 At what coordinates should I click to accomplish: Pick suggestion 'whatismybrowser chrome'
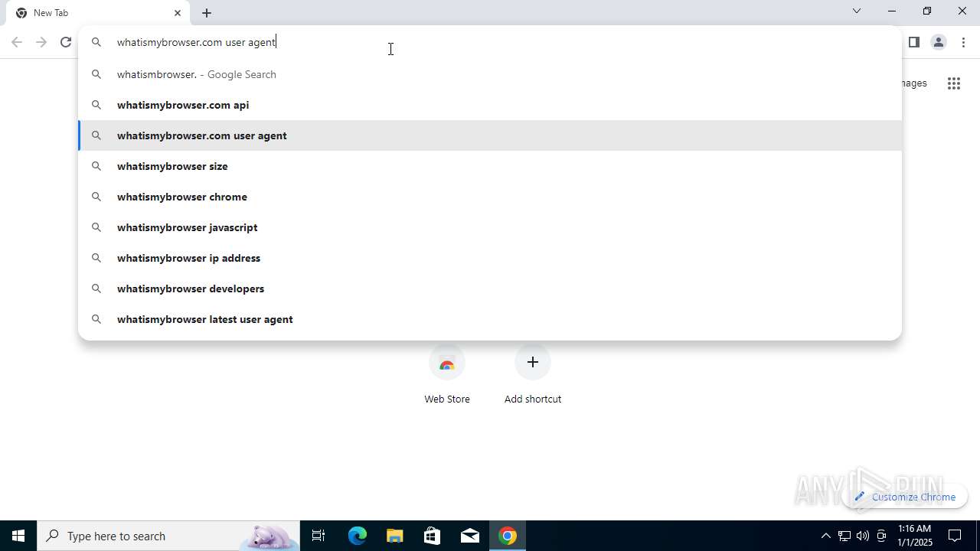[x=490, y=197]
